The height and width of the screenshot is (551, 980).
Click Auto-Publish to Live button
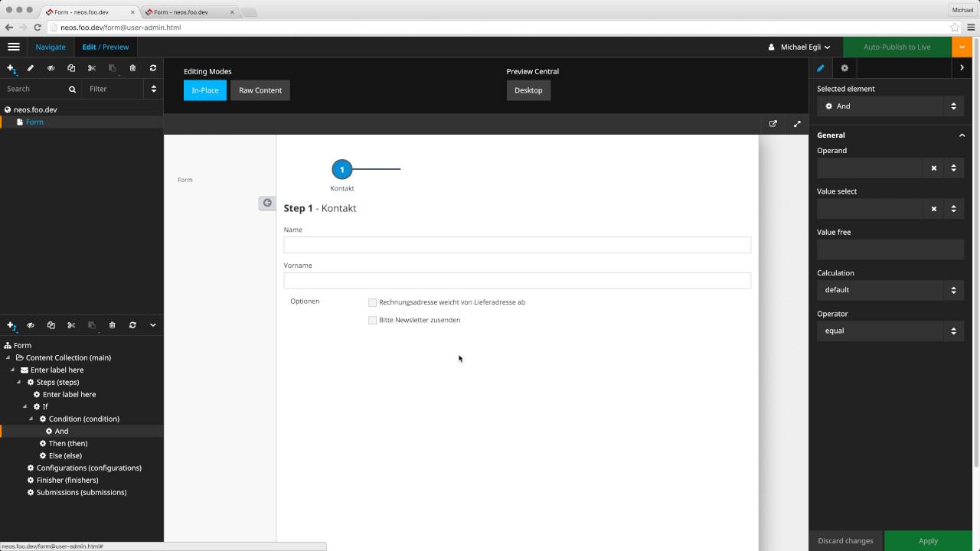tap(897, 47)
